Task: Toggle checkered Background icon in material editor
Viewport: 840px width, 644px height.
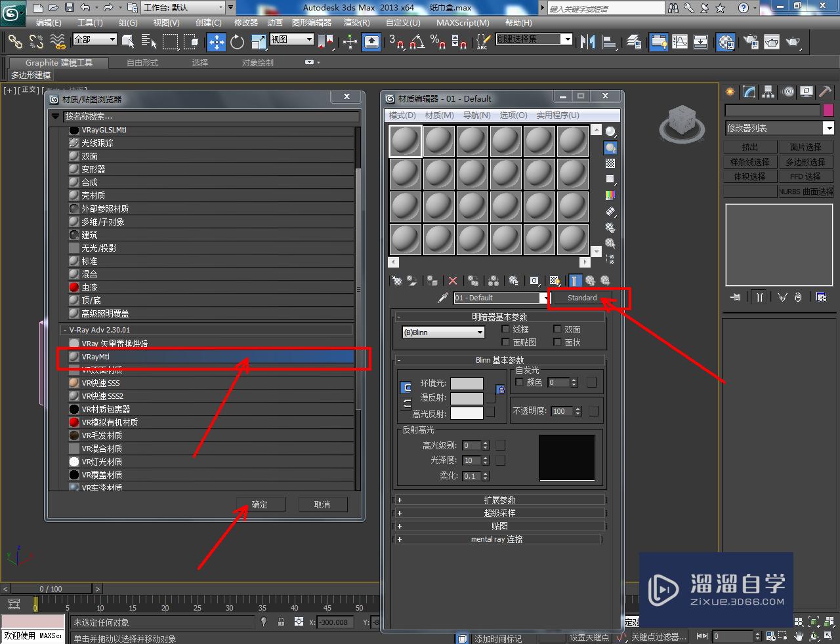Action: tap(610, 163)
